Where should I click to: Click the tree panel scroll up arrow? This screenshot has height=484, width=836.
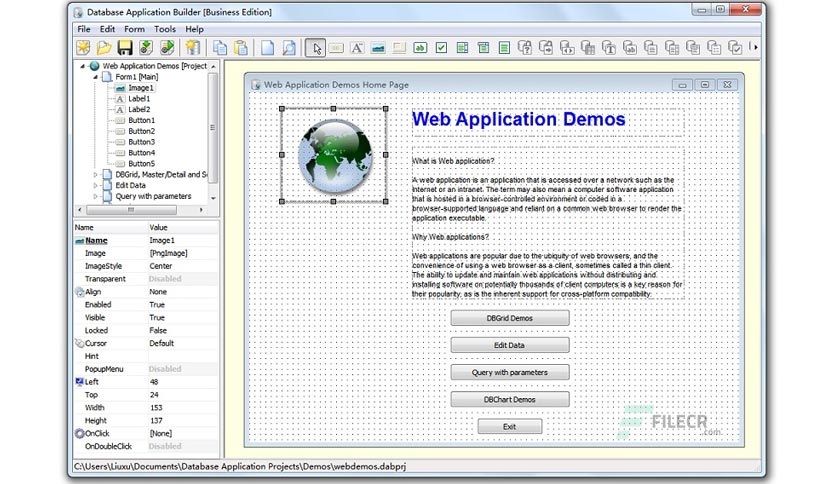tap(213, 66)
